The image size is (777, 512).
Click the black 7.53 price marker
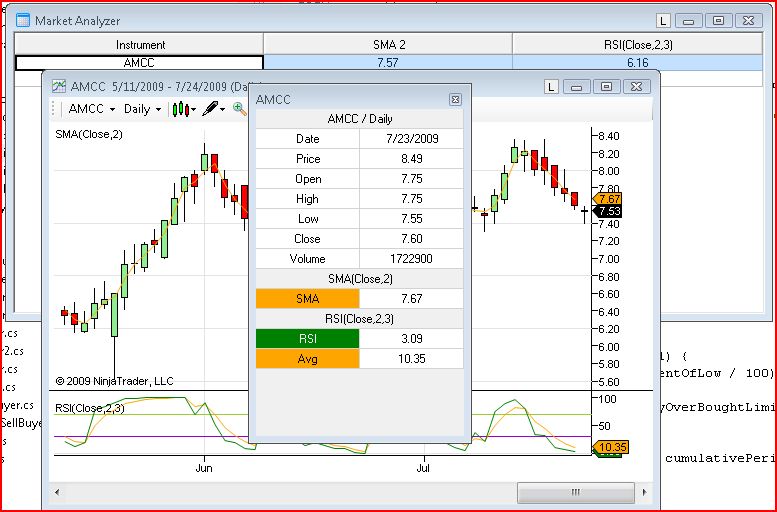coord(608,211)
